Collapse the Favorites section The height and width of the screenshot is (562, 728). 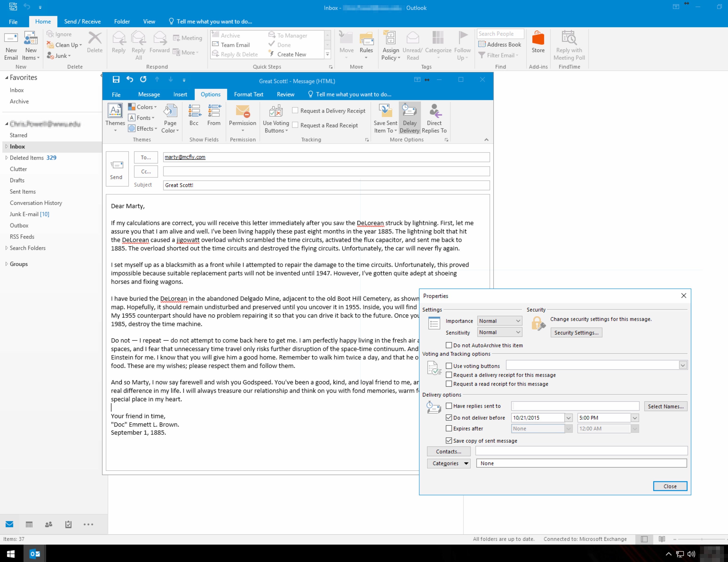(6, 78)
